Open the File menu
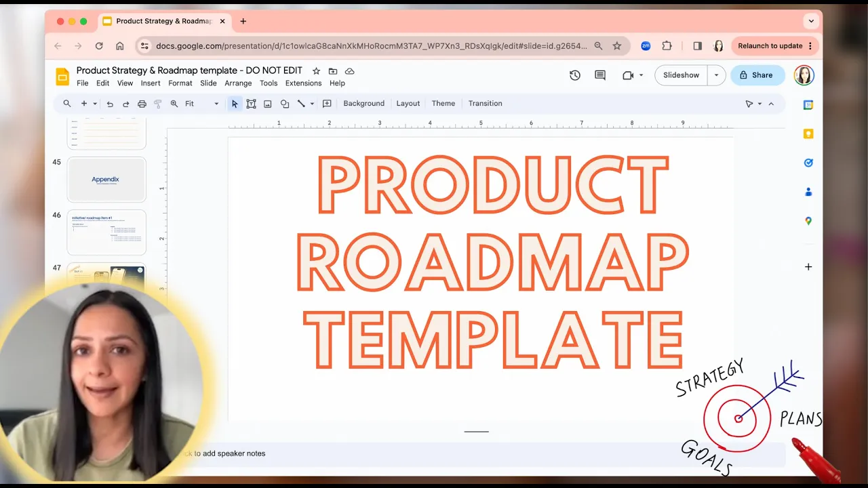Viewport: 868px width, 488px height. pyautogui.click(x=83, y=83)
